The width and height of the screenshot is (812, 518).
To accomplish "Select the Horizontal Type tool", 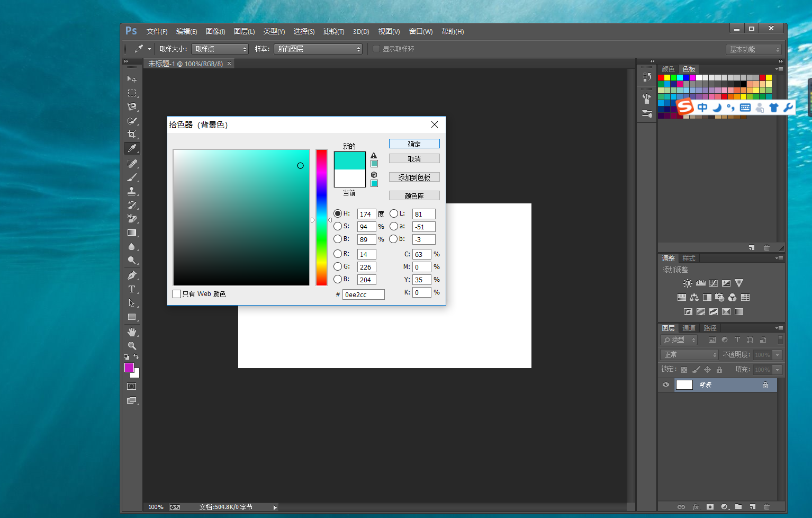I will click(x=132, y=289).
